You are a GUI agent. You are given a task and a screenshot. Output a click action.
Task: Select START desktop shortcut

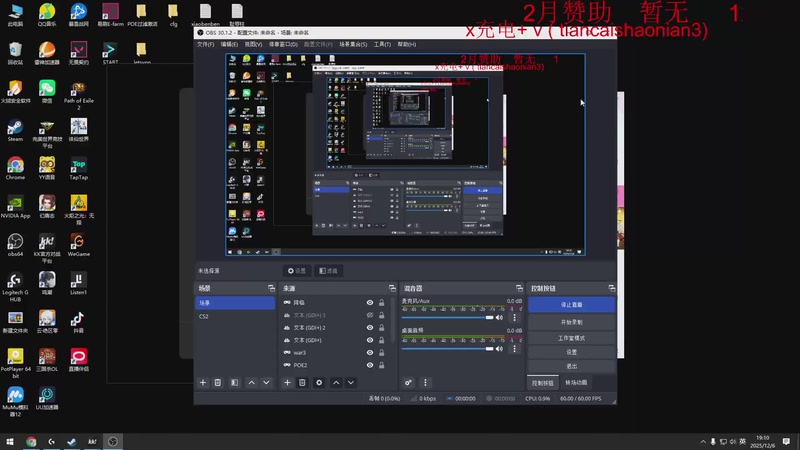click(110, 54)
